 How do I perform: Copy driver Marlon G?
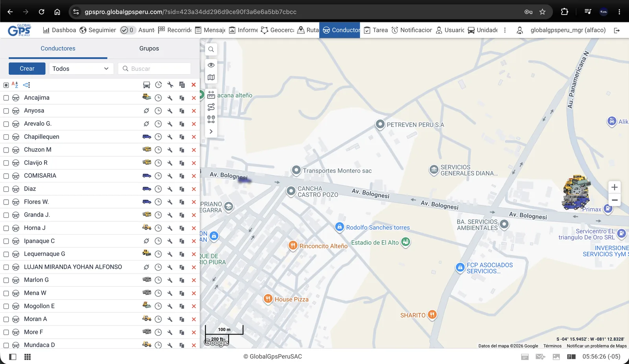pyautogui.click(x=182, y=280)
